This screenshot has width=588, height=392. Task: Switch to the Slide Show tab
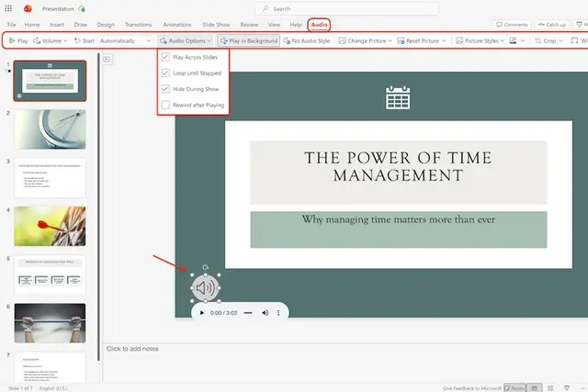[x=216, y=25]
